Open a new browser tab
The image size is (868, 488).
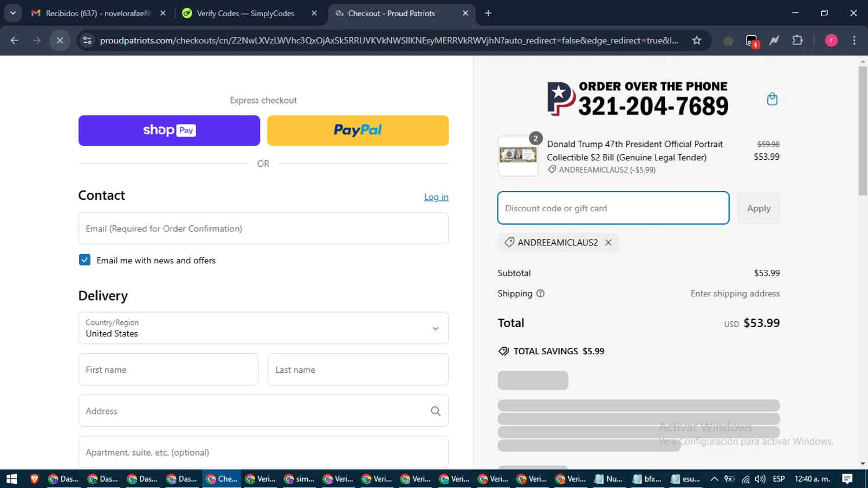coord(488,13)
